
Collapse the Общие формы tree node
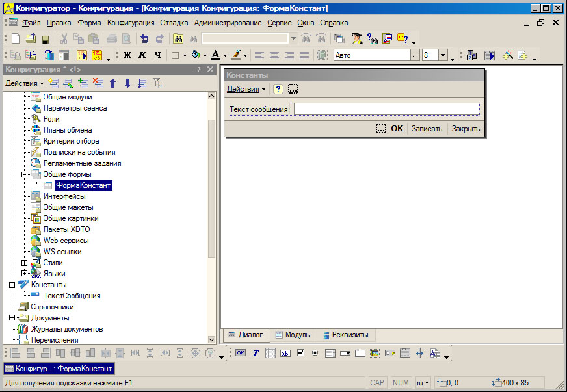point(24,174)
